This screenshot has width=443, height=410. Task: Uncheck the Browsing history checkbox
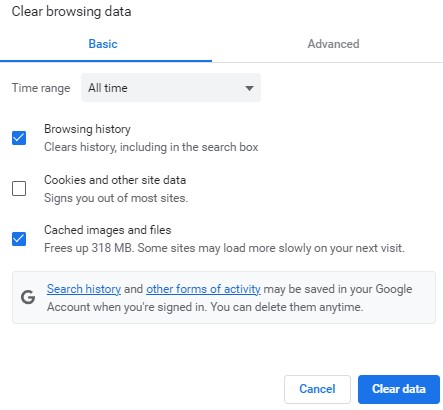[x=19, y=138]
